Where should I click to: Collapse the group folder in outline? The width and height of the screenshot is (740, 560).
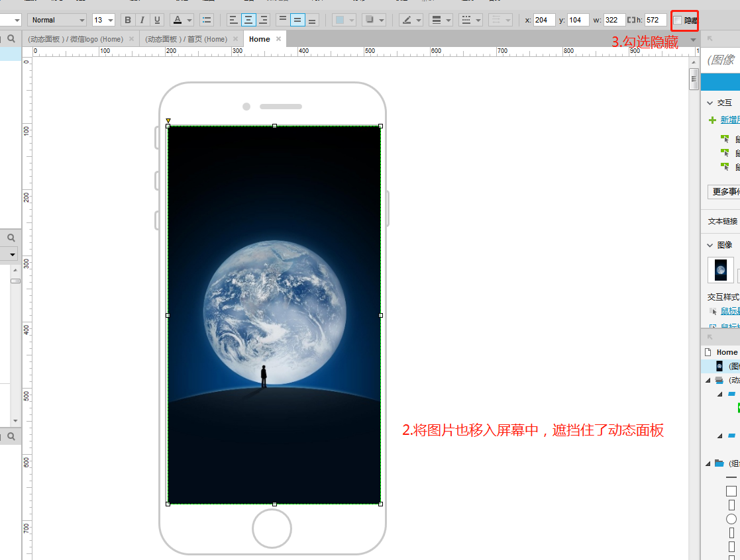coord(708,464)
